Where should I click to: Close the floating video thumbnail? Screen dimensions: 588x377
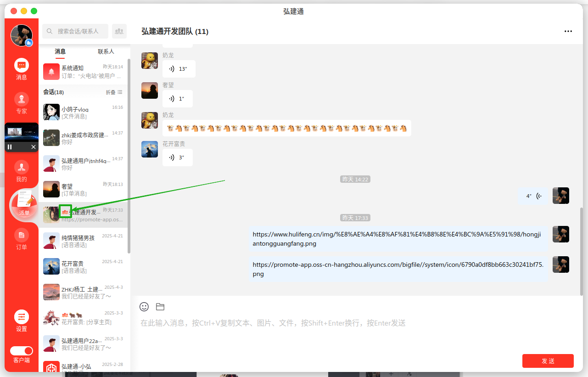pyautogui.click(x=34, y=147)
